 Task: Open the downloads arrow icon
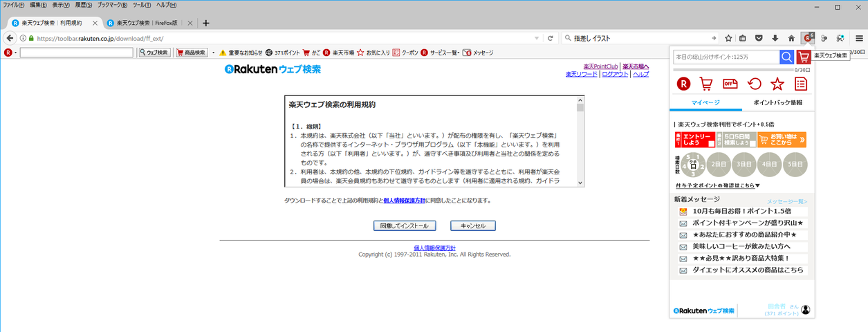(775, 38)
